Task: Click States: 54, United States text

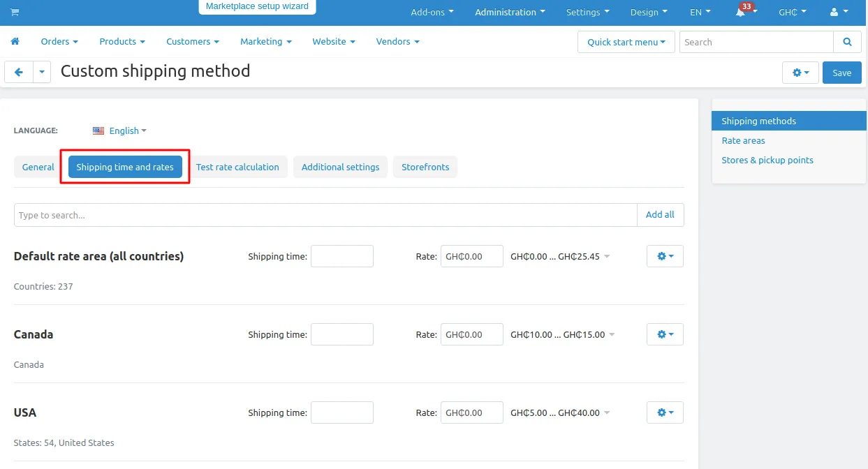Action: tap(64, 442)
